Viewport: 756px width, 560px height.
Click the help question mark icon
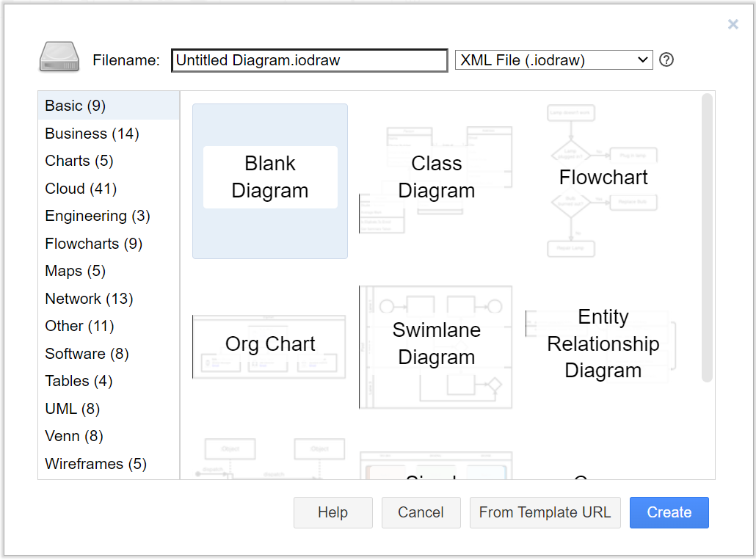point(666,60)
